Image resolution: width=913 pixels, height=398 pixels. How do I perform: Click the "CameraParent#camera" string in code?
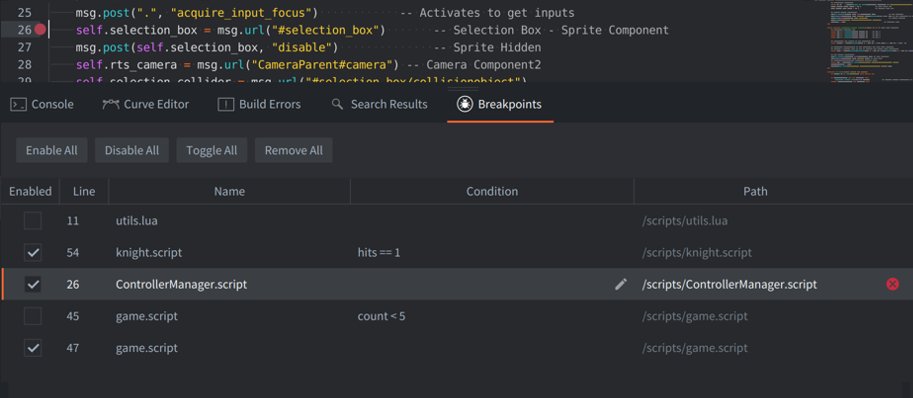point(324,64)
